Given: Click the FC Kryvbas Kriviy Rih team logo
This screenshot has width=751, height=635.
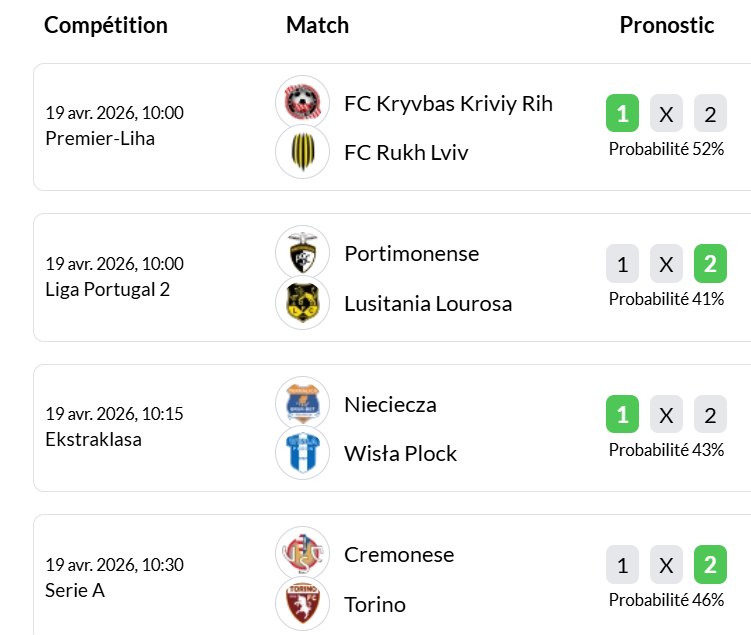Looking at the screenshot, I should pyautogui.click(x=302, y=102).
